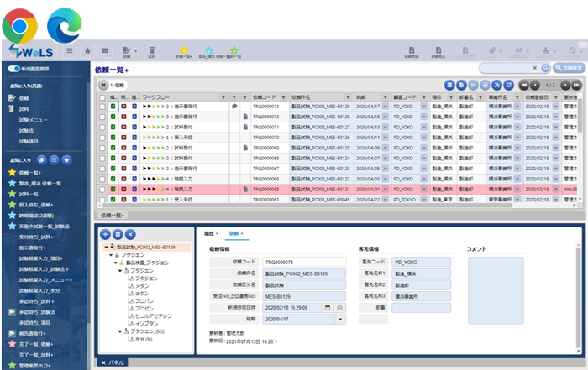Viewport: 588px width, 370px height.
Task: Open green star shortcut number 3 in toolbar
Action: [234, 50]
